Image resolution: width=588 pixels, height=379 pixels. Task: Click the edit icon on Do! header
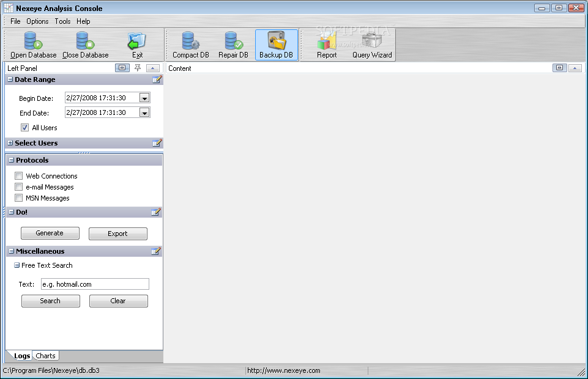point(156,212)
